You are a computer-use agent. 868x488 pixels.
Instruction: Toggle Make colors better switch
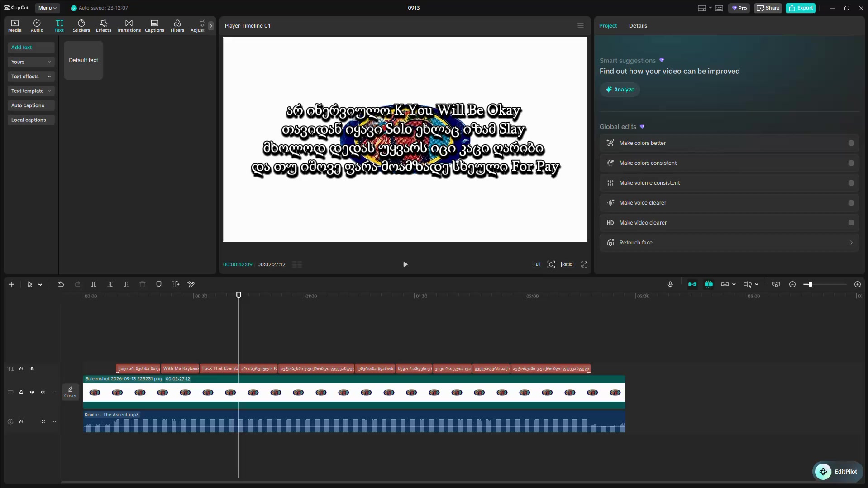click(x=851, y=143)
